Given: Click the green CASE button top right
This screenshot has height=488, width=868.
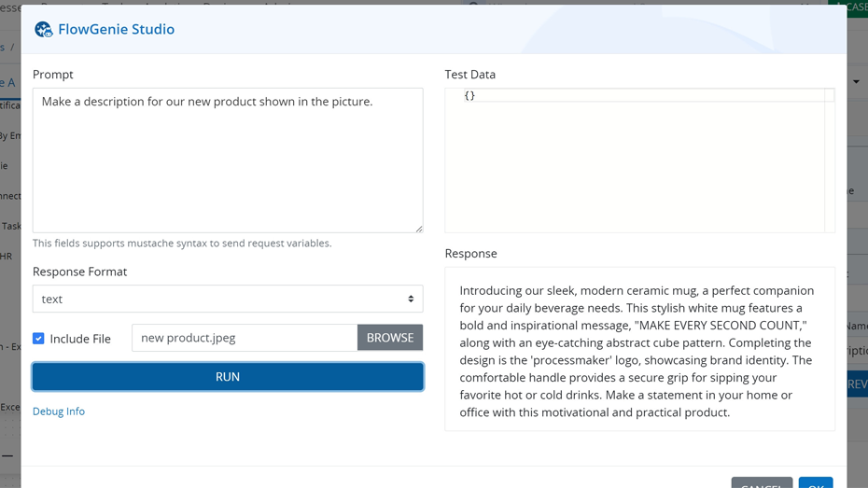Looking at the screenshot, I should click(x=848, y=7).
